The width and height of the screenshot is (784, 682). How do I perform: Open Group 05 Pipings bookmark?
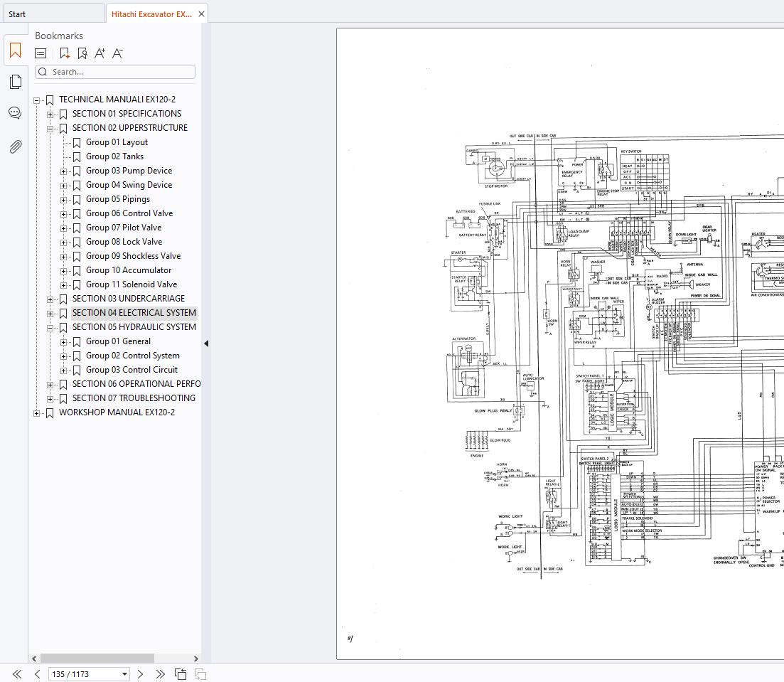coord(118,199)
